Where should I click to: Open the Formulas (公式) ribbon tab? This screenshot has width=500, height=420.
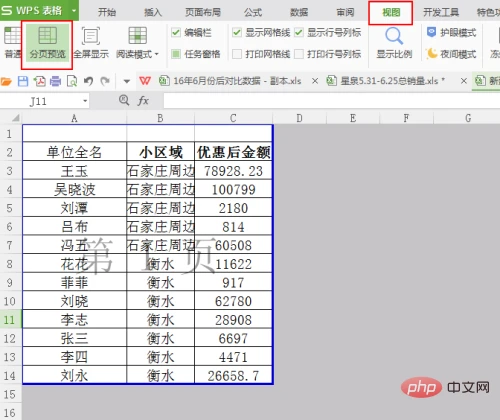pyautogui.click(x=253, y=12)
